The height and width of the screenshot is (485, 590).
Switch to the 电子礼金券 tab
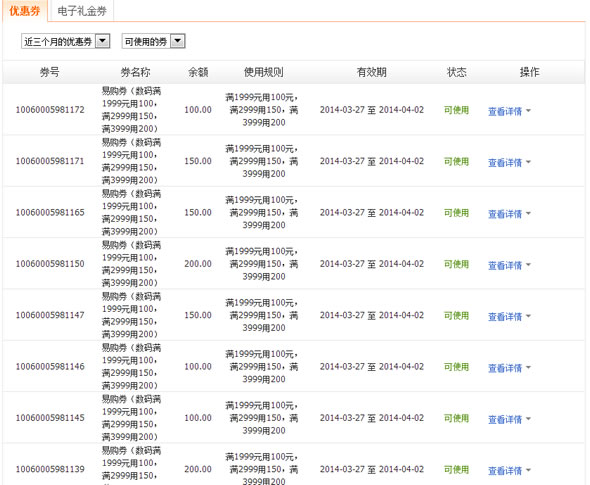[82, 11]
